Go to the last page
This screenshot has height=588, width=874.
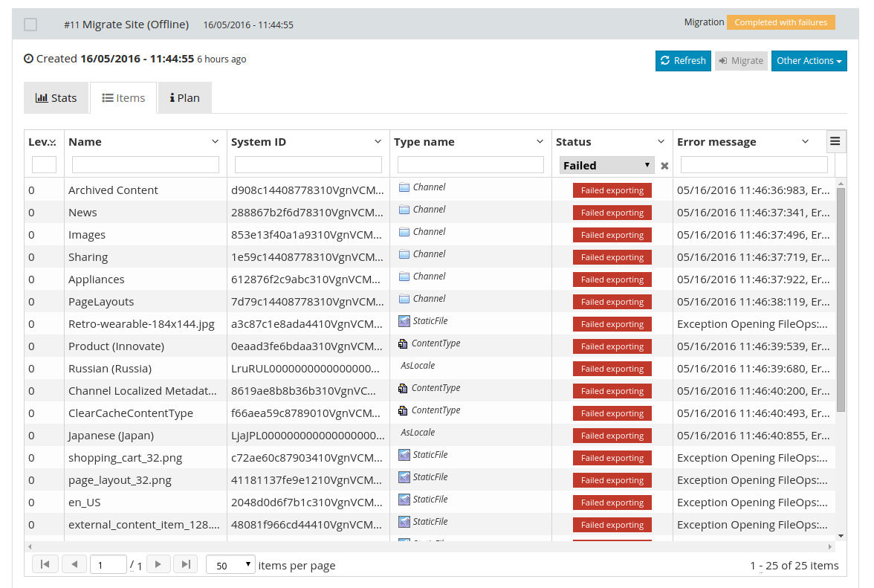point(186,565)
